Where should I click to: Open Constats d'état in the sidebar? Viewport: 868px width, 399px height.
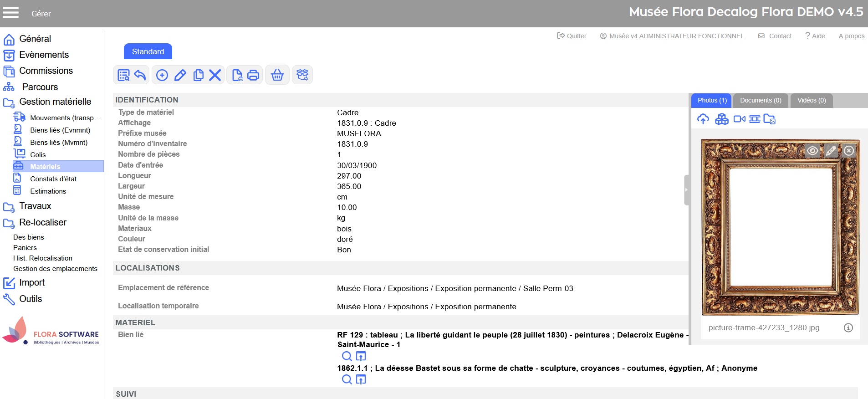click(x=53, y=179)
